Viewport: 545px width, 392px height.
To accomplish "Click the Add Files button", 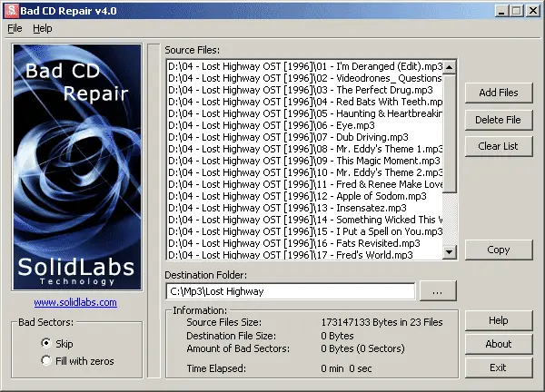I will point(498,93).
